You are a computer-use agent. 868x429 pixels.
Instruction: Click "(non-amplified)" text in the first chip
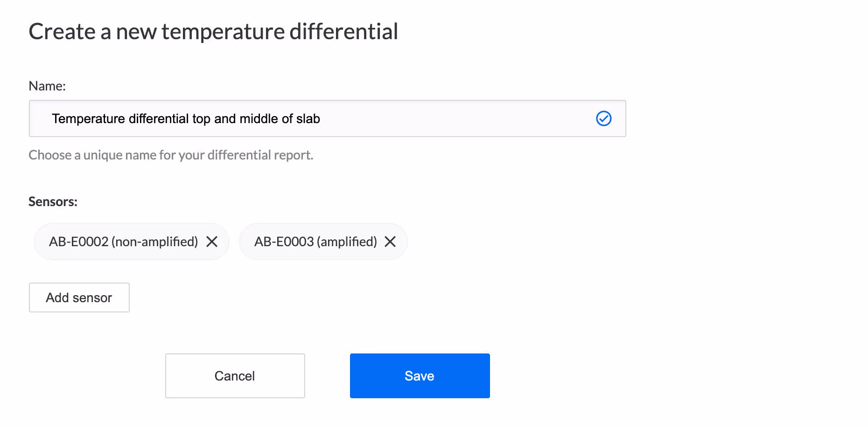[x=155, y=242]
